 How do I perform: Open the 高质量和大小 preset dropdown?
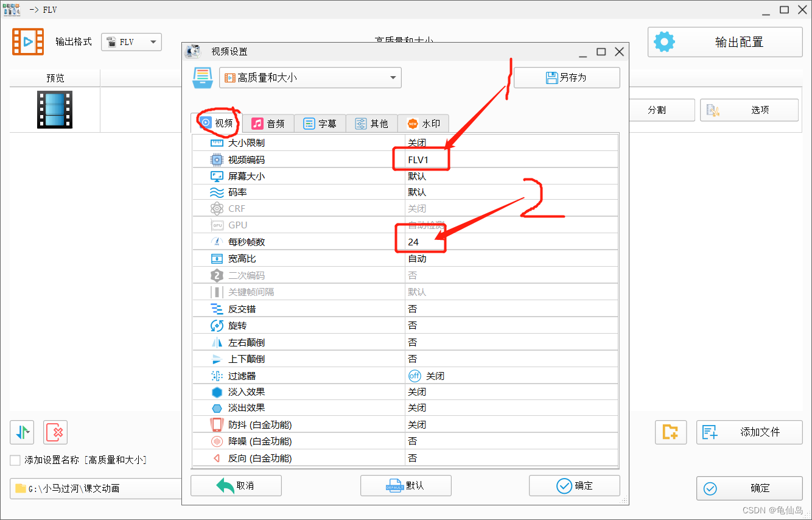(x=310, y=77)
